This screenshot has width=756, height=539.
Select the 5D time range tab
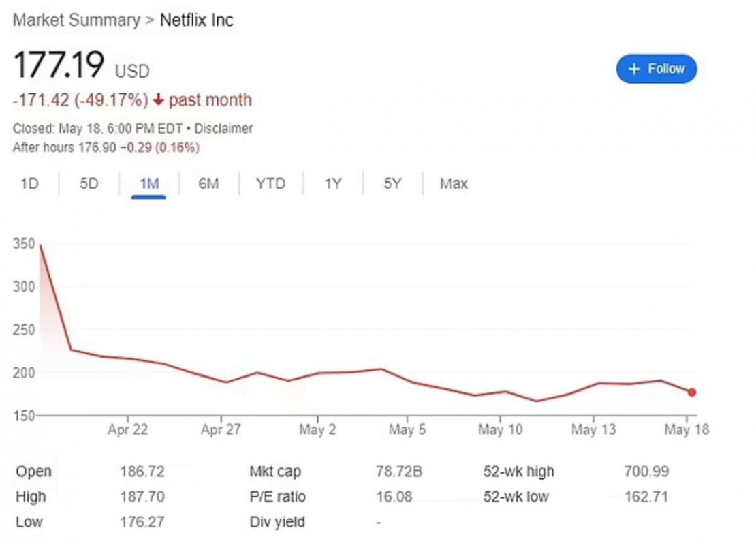pyautogui.click(x=89, y=183)
